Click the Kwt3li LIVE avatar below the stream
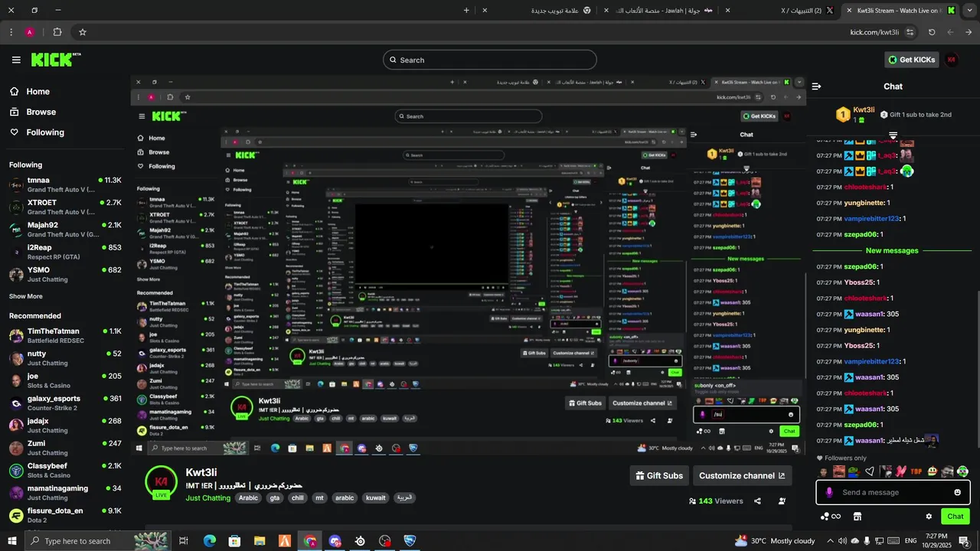 pyautogui.click(x=162, y=482)
